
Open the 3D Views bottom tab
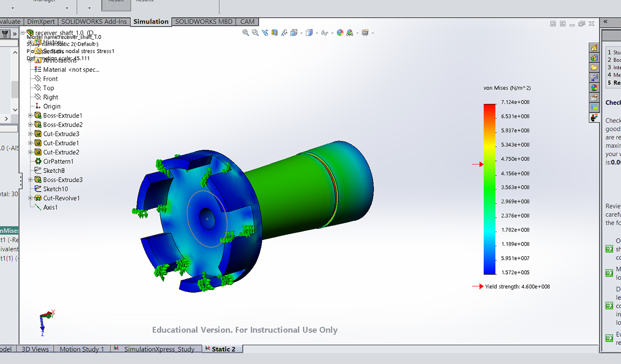pos(35,349)
